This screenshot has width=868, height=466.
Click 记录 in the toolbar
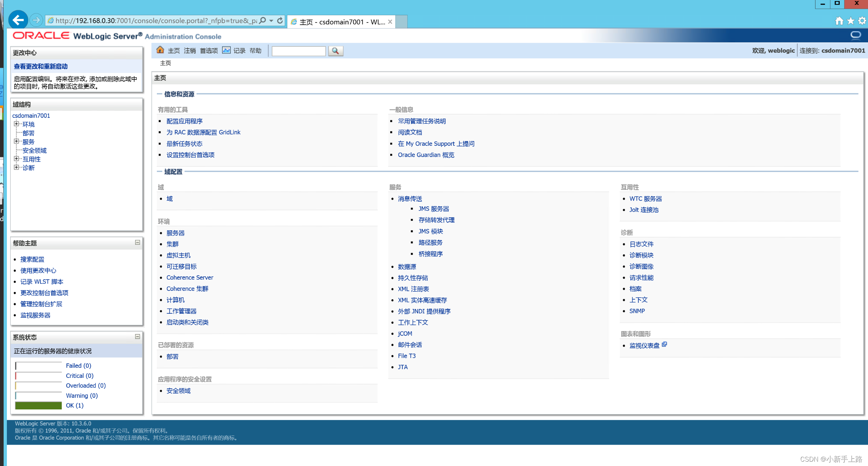[x=239, y=51]
